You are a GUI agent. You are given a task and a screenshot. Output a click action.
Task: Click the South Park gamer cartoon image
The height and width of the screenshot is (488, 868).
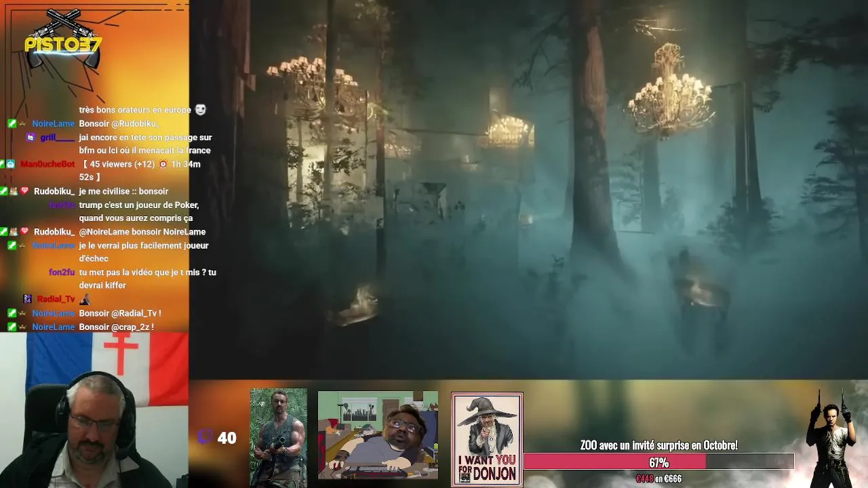tap(378, 435)
